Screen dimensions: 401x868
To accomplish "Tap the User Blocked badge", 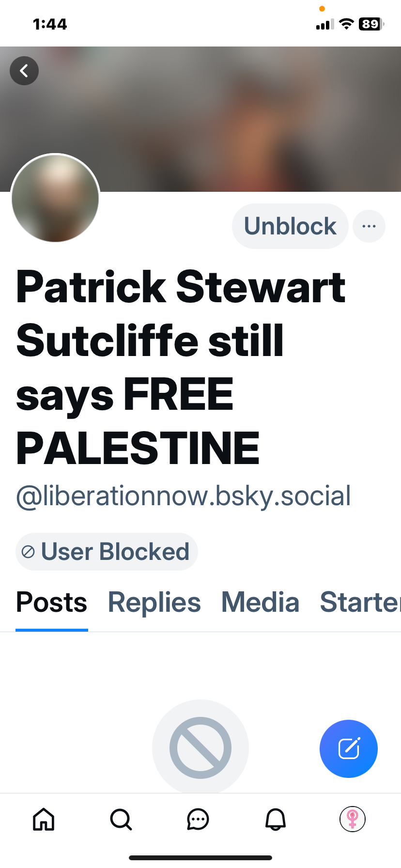I will [x=107, y=552].
